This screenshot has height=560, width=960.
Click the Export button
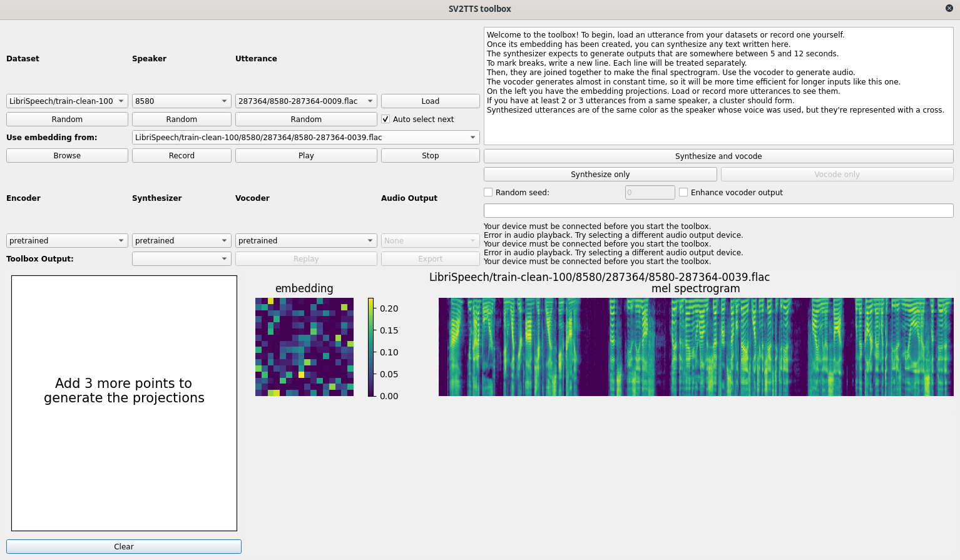431,258
